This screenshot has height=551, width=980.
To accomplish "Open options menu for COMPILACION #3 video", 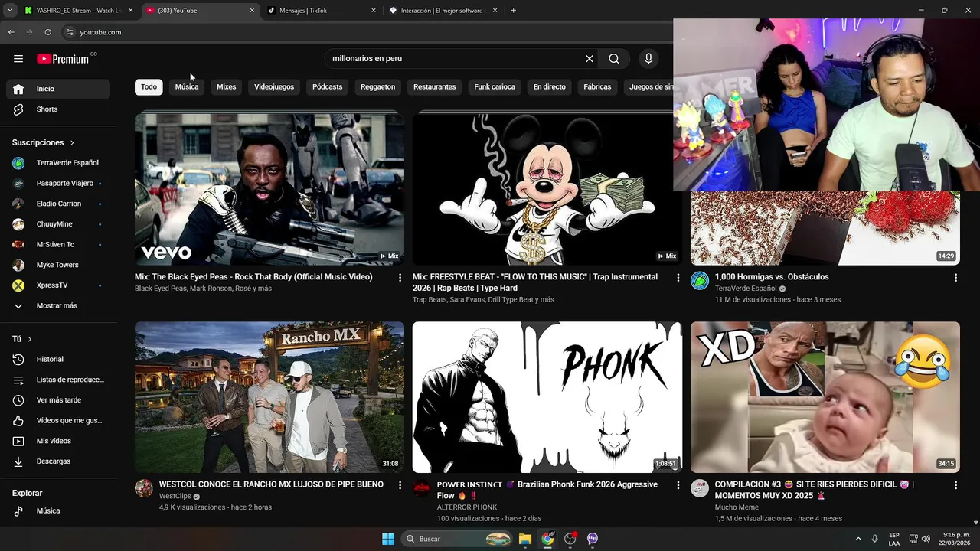I will tap(955, 485).
